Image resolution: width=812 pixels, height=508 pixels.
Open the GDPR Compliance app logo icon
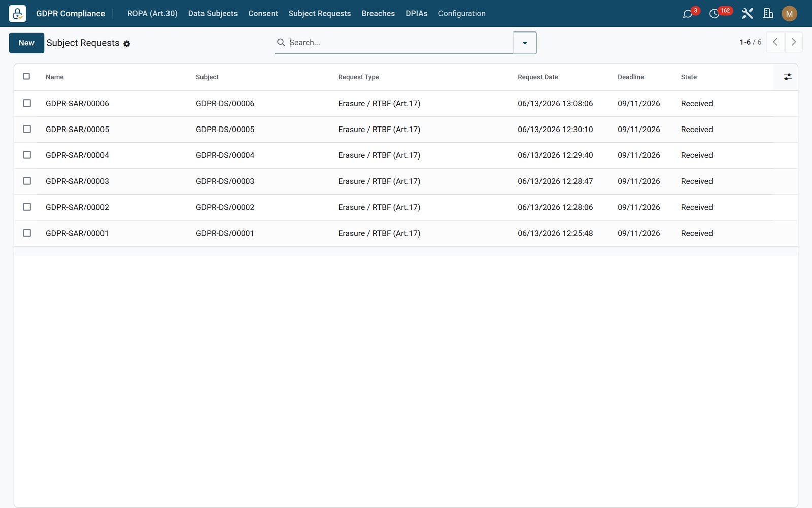coord(17,13)
